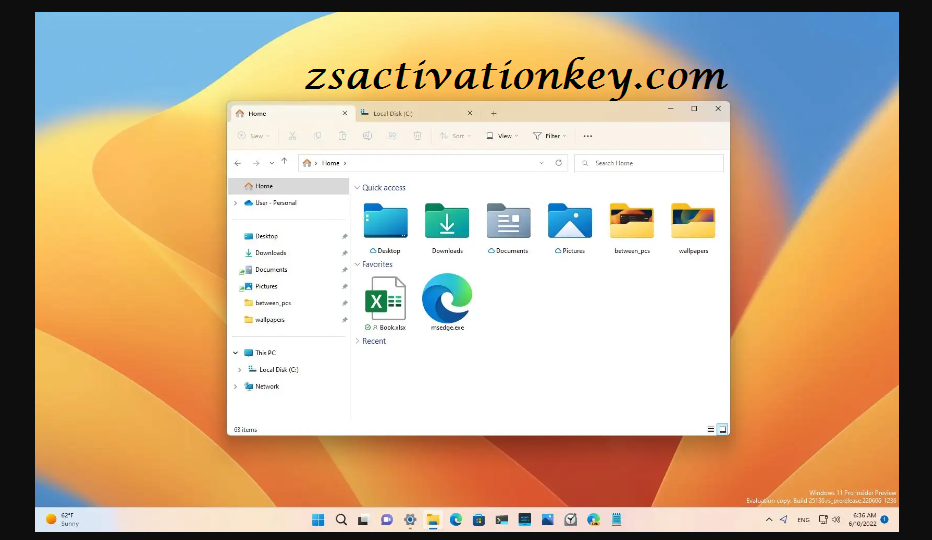Open address bar history dropdown
Image resolution: width=932 pixels, height=540 pixels.
541,163
